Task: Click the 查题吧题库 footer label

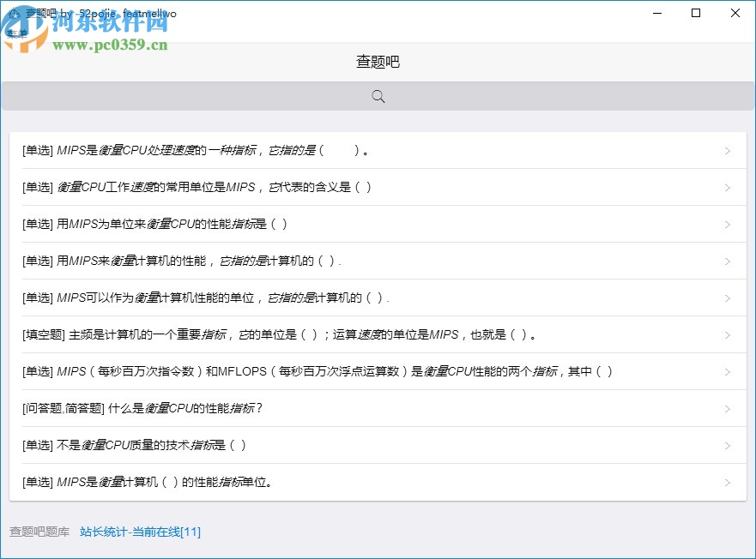Action: pos(40,532)
